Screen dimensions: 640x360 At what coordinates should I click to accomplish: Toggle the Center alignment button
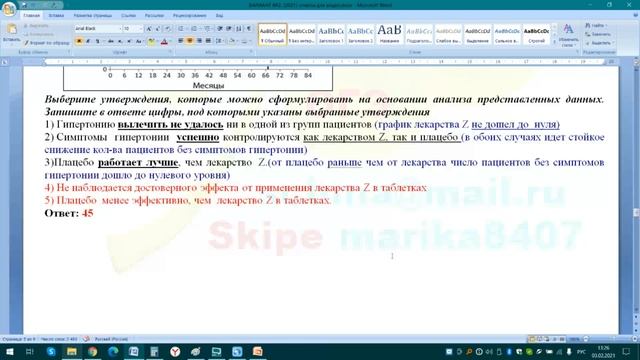(x=190, y=41)
